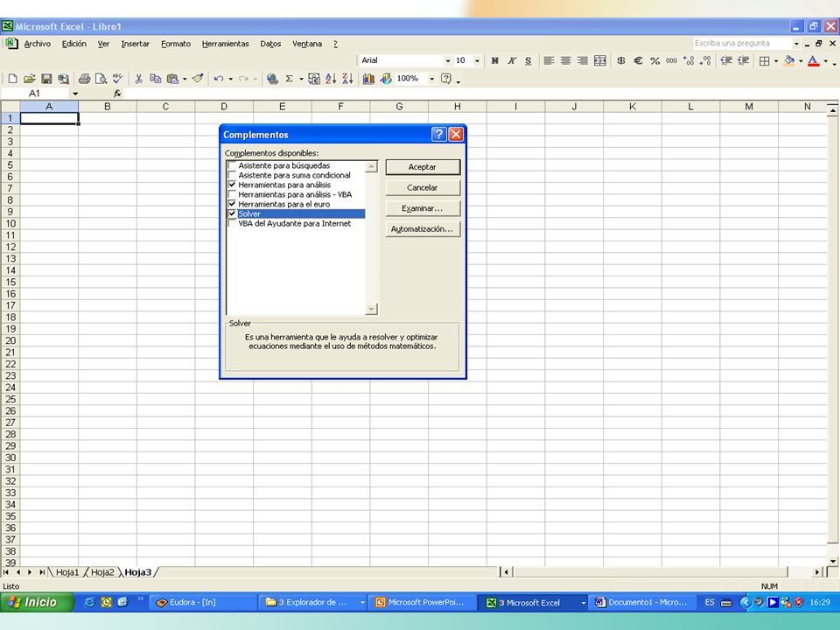This screenshot has height=630, width=840.
Task: Expand the Name Box dropdown
Action: [75, 94]
